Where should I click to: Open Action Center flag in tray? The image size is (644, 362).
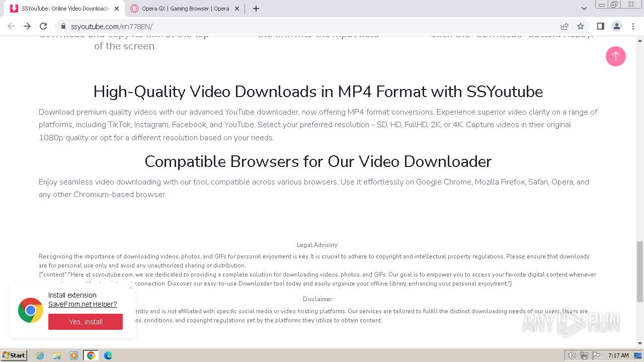[596, 355]
